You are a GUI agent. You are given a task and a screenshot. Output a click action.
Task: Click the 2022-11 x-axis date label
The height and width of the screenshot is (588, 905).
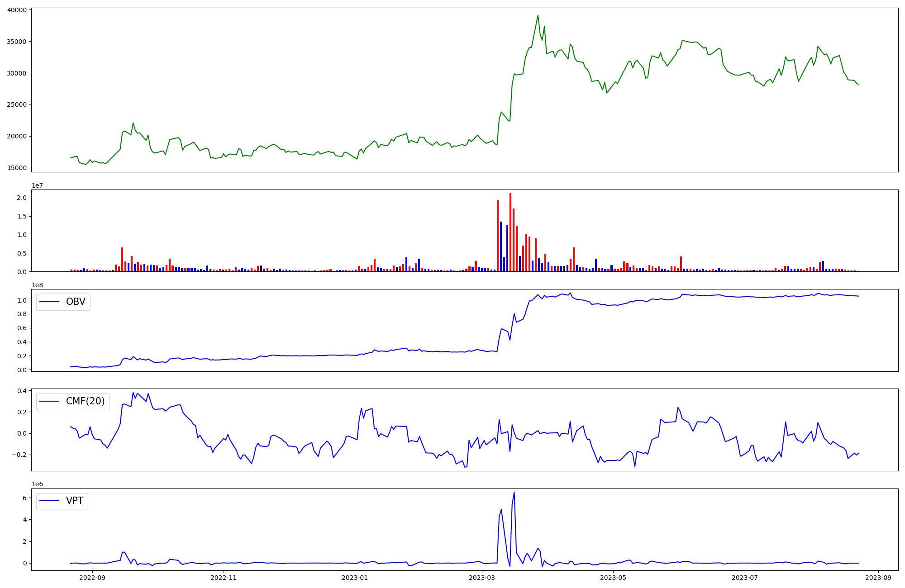(x=224, y=578)
